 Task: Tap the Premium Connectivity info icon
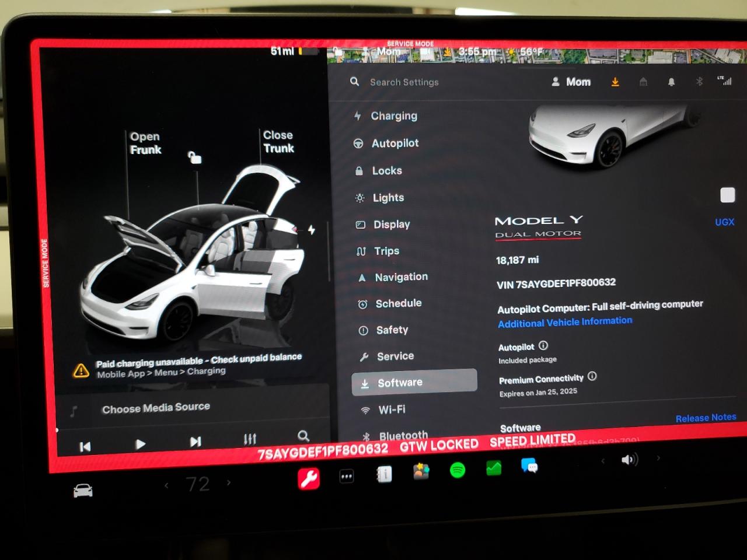[x=592, y=376]
